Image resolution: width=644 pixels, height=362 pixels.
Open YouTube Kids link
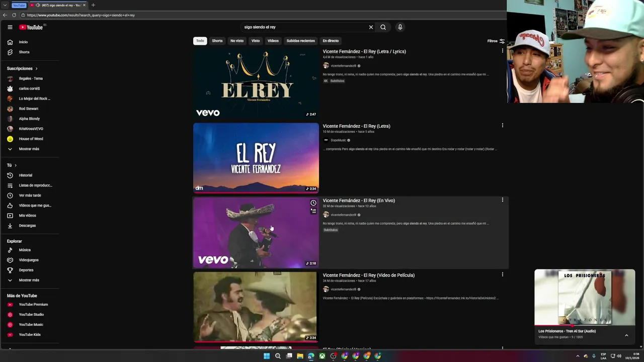(x=30, y=335)
